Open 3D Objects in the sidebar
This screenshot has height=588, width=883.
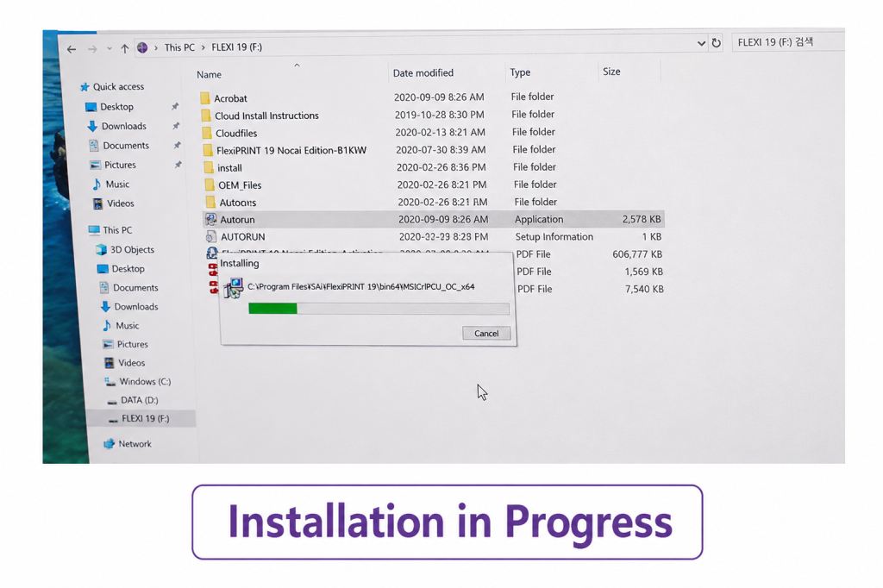coord(125,249)
